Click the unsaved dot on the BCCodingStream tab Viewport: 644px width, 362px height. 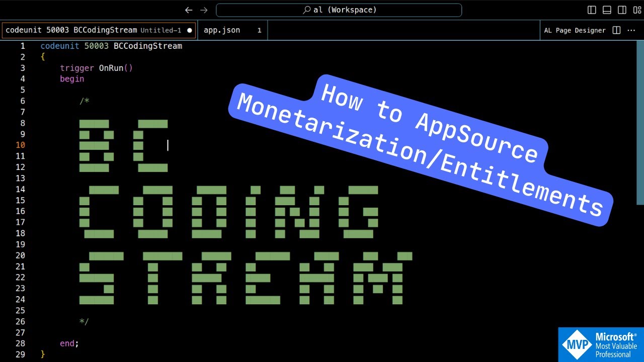click(x=189, y=30)
